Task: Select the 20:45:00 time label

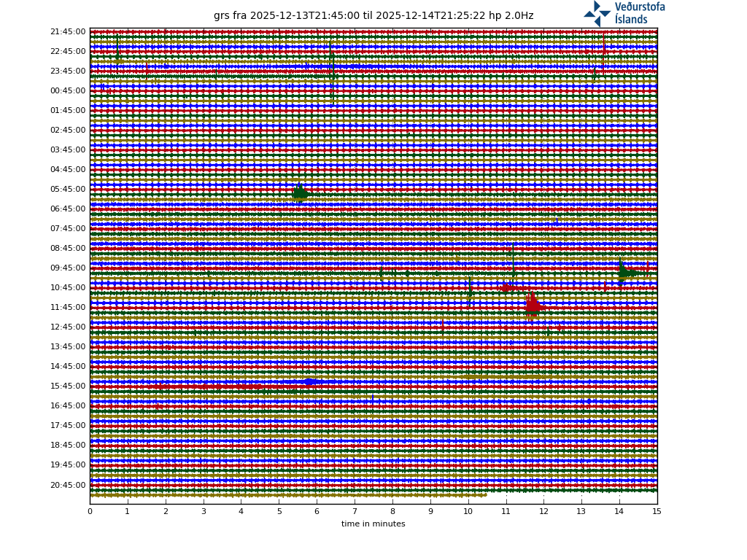Action: click(68, 485)
